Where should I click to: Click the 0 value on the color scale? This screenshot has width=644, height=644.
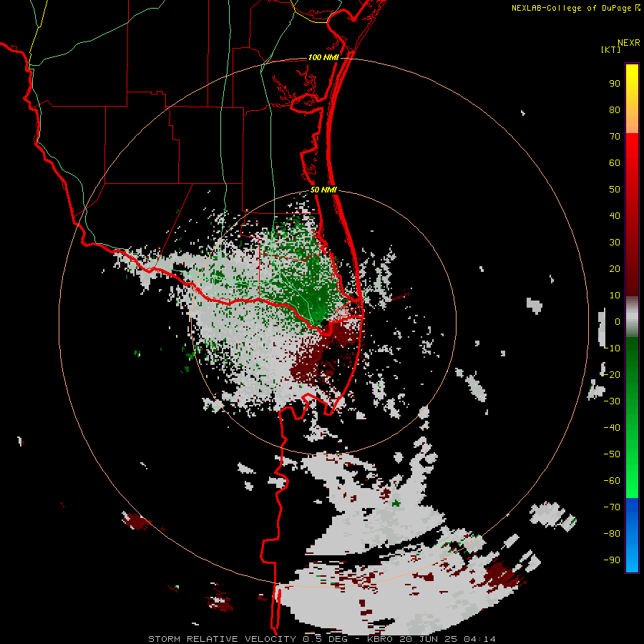618,322
